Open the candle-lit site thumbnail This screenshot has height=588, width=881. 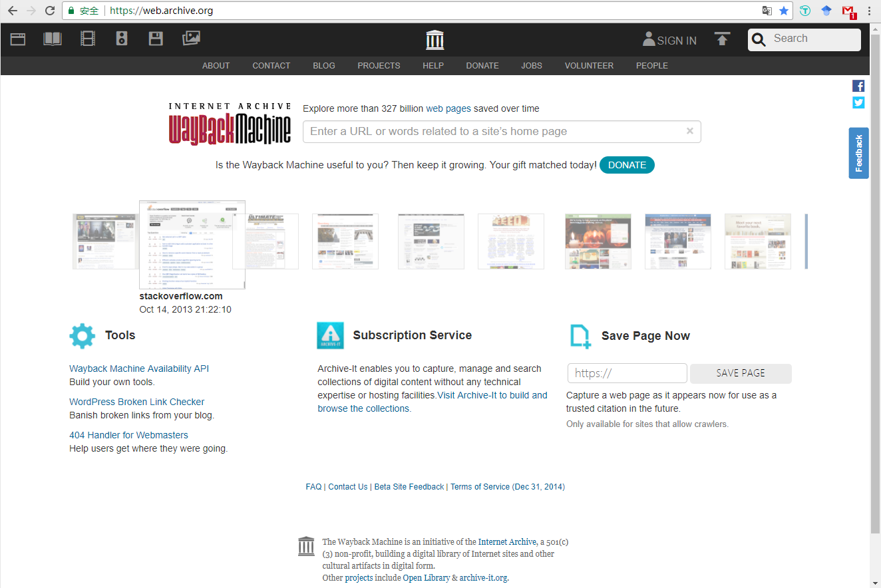coord(598,241)
